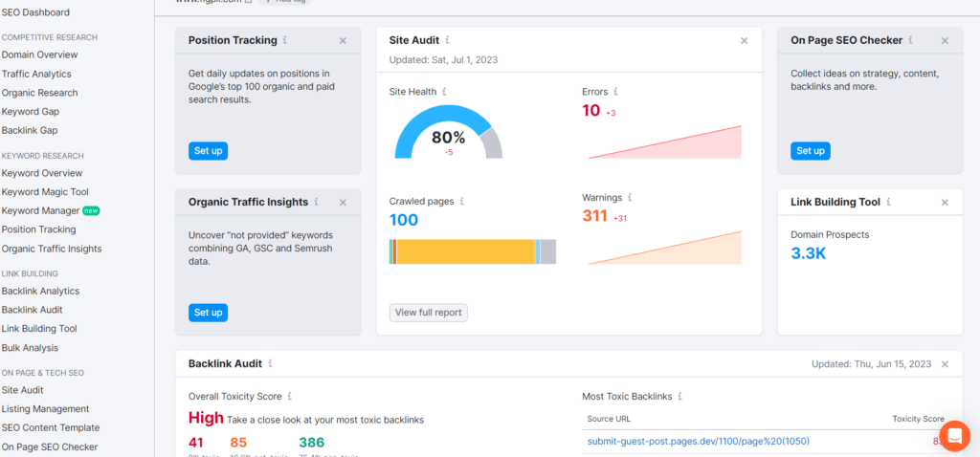Open info icon beside On Page SEO Checker

click(911, 40)
